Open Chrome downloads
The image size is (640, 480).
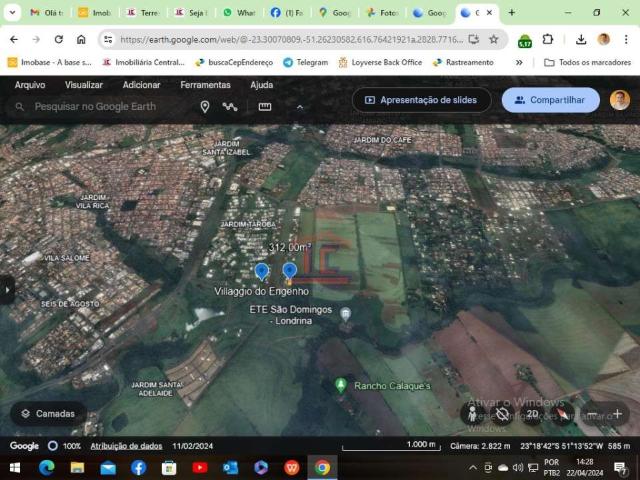tap(581, 39)
